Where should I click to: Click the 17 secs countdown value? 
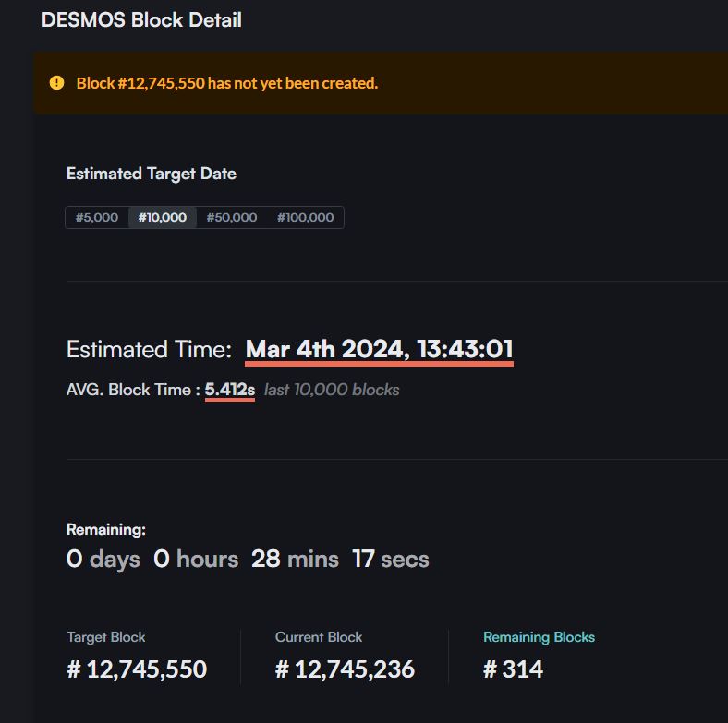391,559
